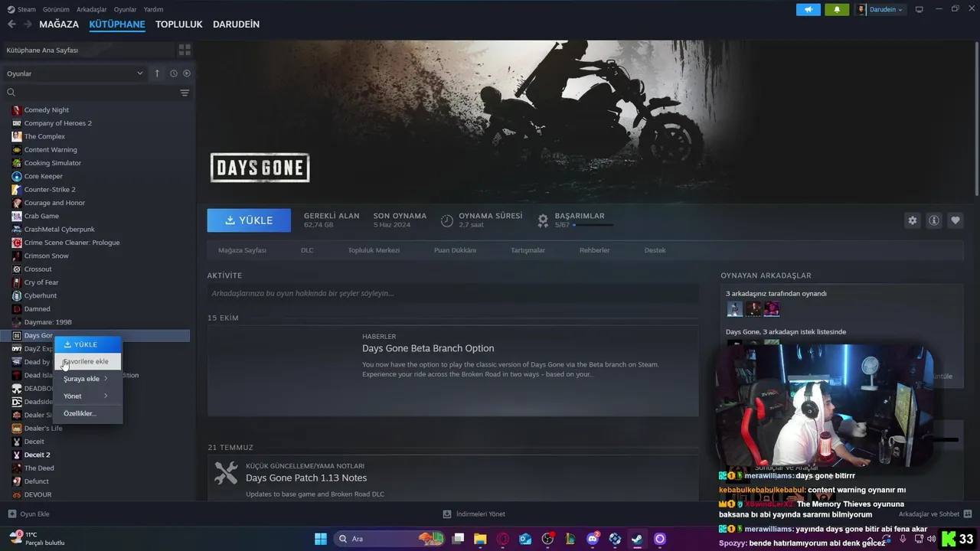Open the Windows Start button
This screenshot has height=551, width=980.
tap(321, 539)
